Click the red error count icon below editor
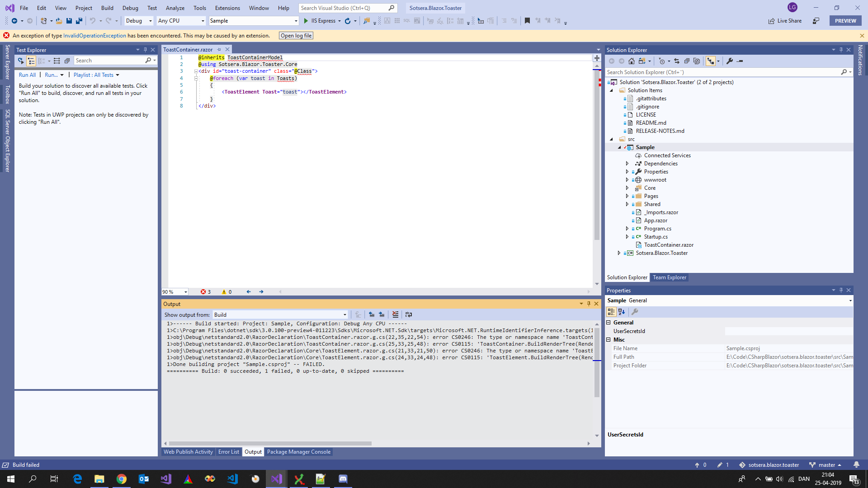868x488 pixels. (203, 292)
